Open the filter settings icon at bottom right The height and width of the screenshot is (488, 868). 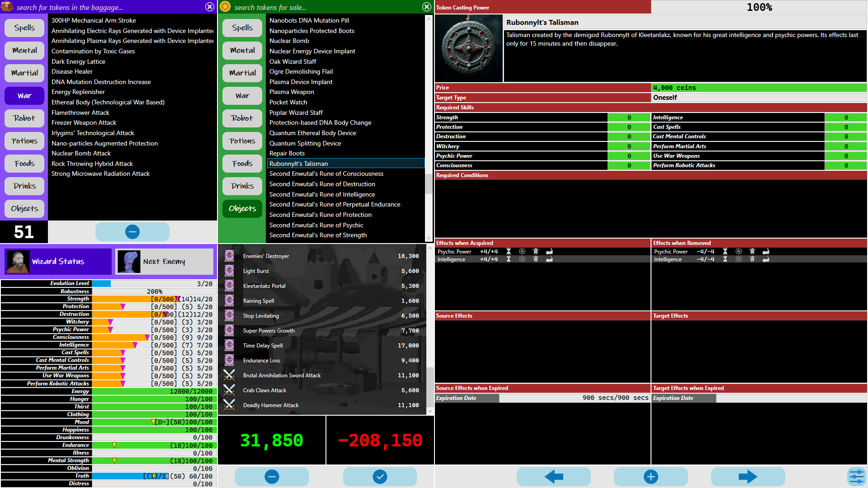click(857, 476)
